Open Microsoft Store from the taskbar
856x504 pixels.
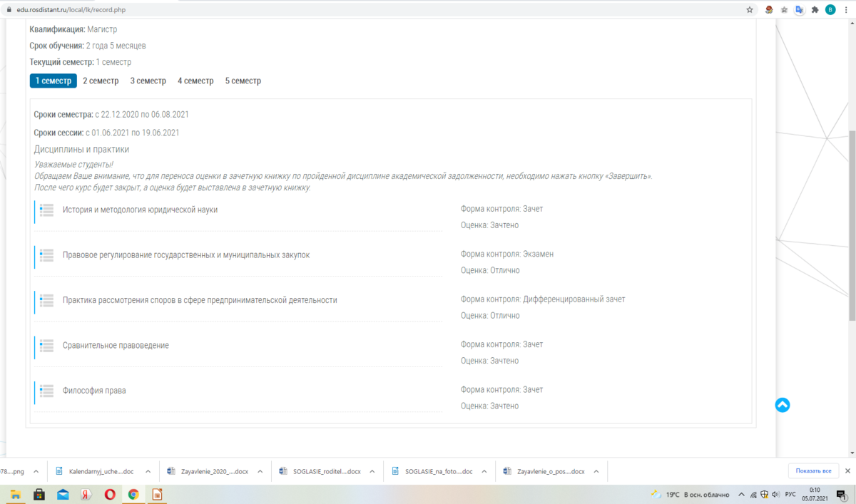tap(39, 494)
